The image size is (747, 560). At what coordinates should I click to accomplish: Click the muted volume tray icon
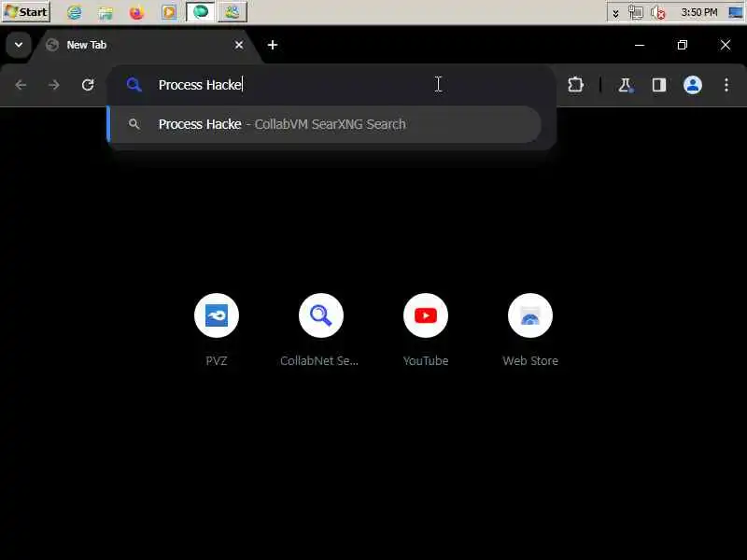(658, 12)
